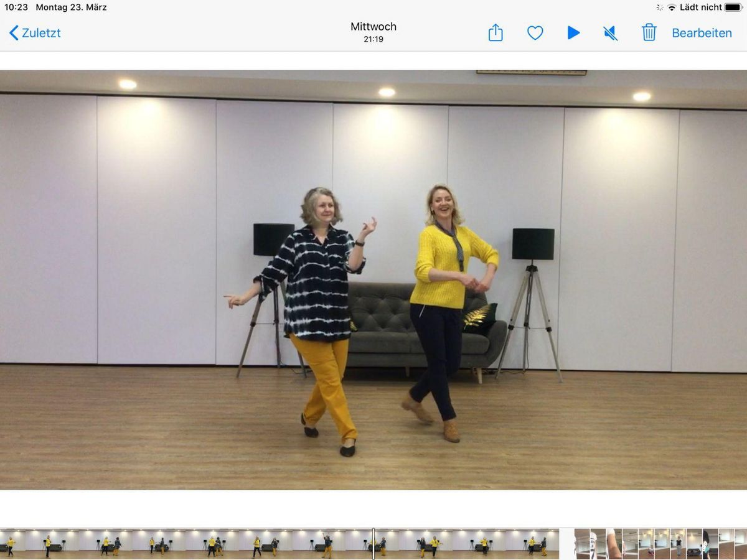The height and width of the screenshot is (560, 747).
Task: Tap the Bearbeiten button
Action: coord(702,33)
